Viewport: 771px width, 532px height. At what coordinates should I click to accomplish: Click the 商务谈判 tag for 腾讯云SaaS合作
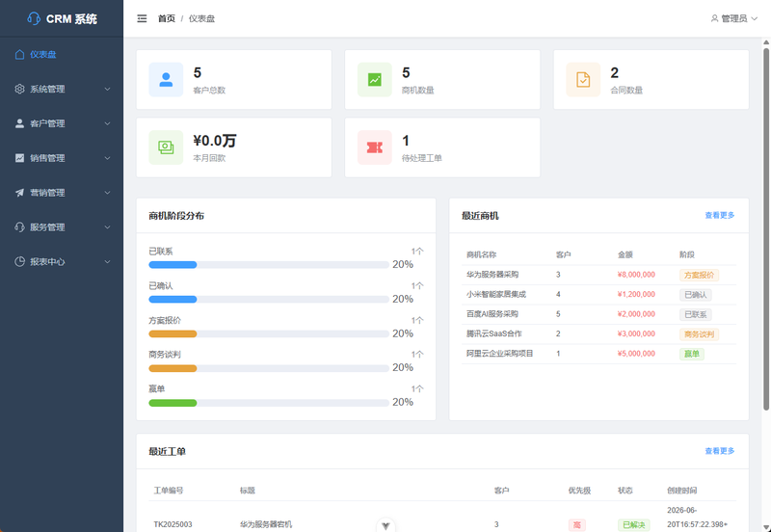tap(700, 333)
